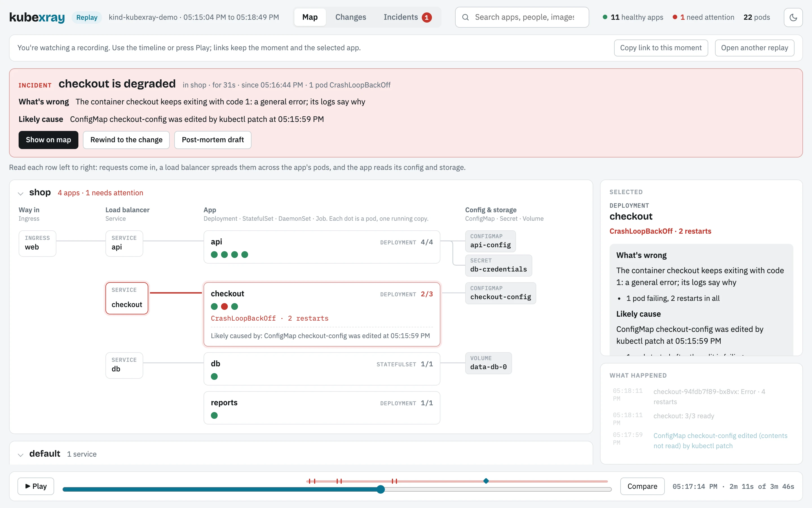Click the '1 need attention' status

(x=703, y=17)
